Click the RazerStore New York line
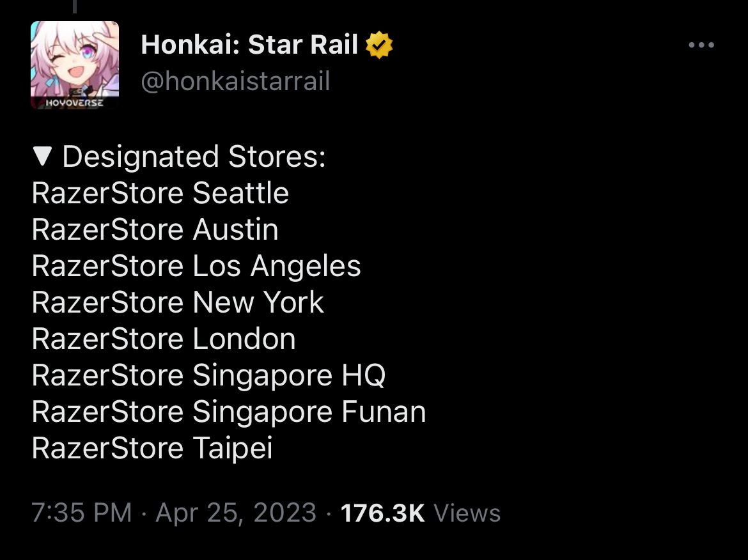 [178, 302]
